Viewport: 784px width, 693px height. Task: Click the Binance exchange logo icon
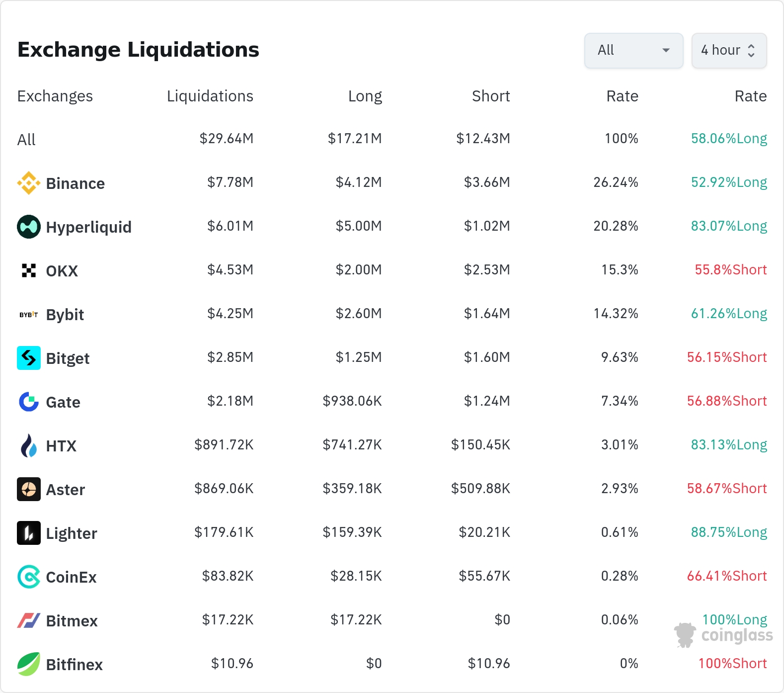29,183
